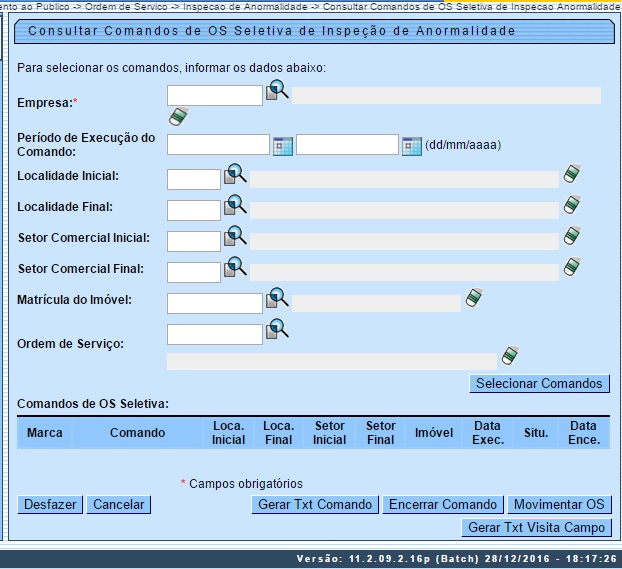622x569 pixels.
Task: Erase the Ordem de Serviço description field
Action: [x=510, y=355]
